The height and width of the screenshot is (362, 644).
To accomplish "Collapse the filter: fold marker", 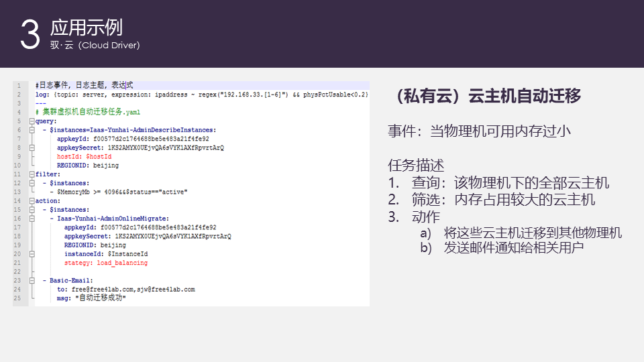I will click(32, 174).
